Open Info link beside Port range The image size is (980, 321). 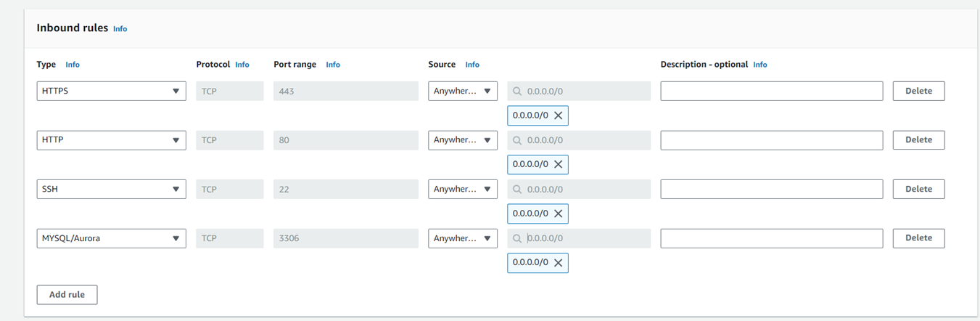pyautogui.click(x=333, y=65)
